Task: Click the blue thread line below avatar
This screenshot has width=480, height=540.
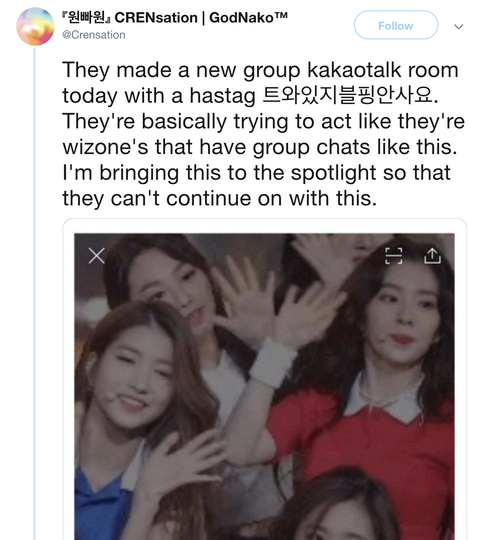Action: coord(34,294)
